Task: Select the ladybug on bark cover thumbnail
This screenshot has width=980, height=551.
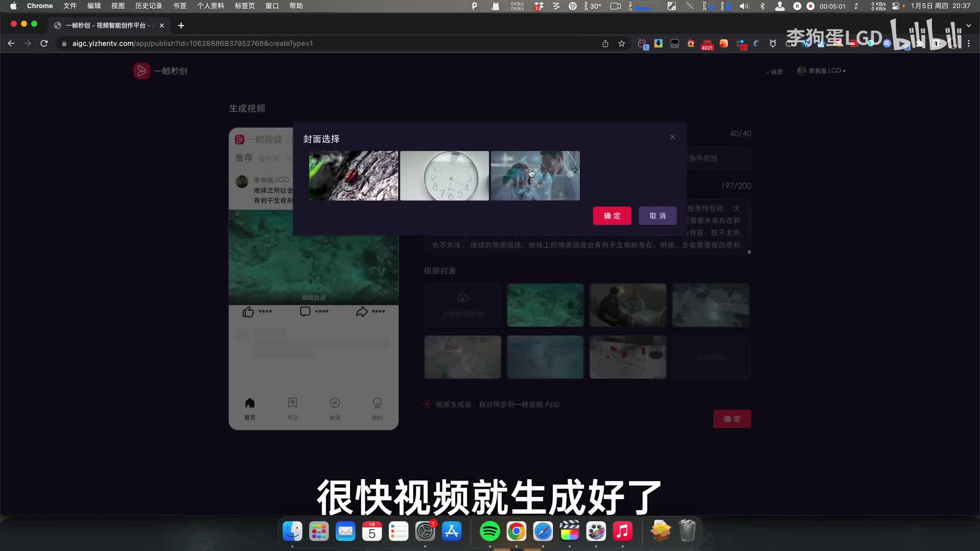Action: point(353,176)
